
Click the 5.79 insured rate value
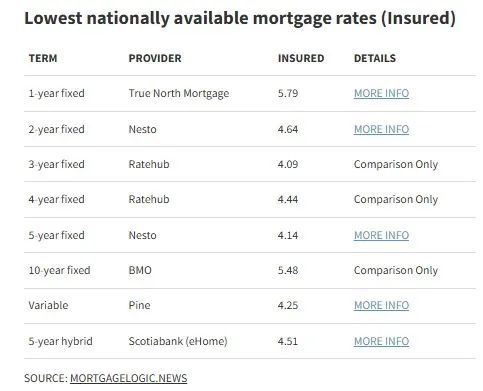288,93
